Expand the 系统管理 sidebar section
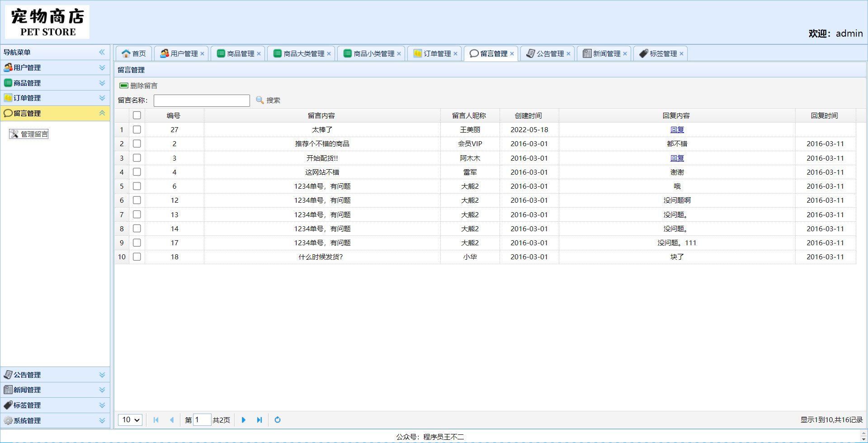This screenshot has height=443, width=868. [102, 420]
